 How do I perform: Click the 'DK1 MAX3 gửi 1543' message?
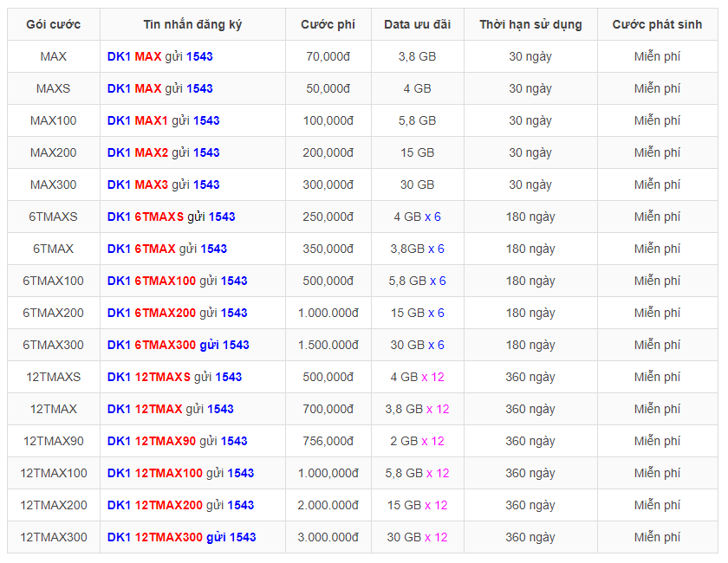(x=163, y=184)
